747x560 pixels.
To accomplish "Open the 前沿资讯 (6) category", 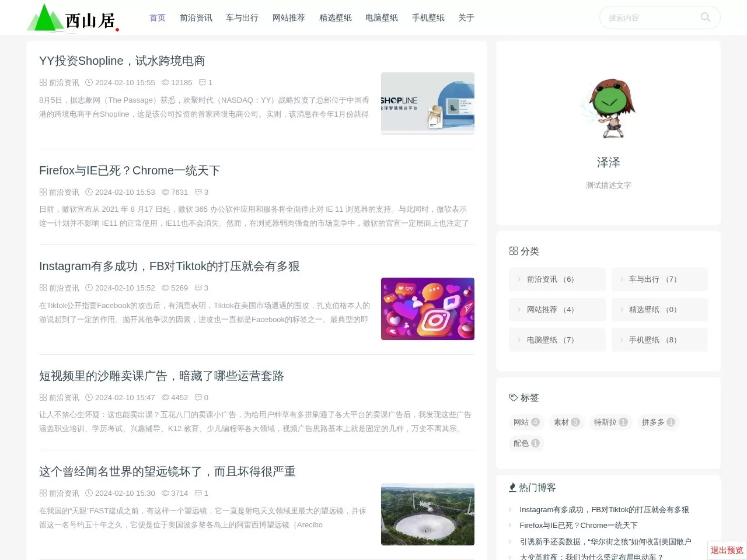I will click(557, 279).
